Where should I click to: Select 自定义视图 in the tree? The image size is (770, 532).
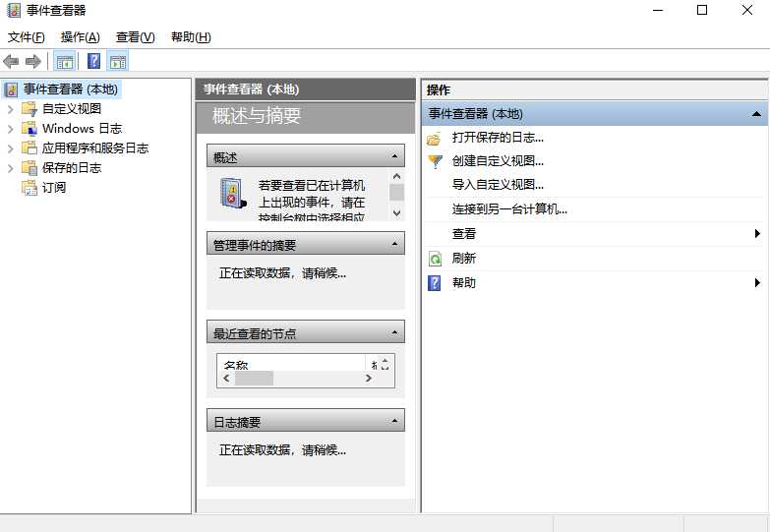(72, 109)
